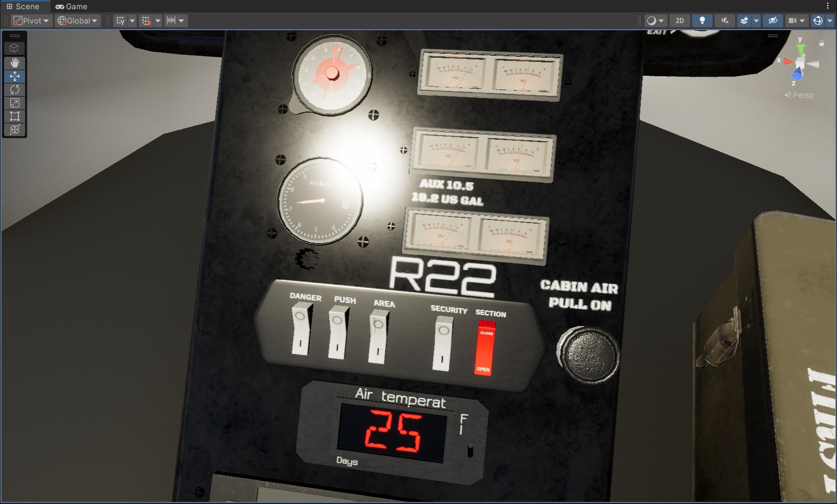Toggle scene lighting light bulb

pos(702,20)
